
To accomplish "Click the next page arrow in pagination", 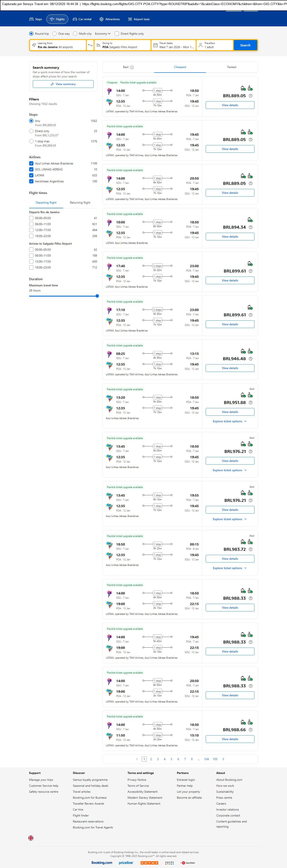I will [223, 759].
